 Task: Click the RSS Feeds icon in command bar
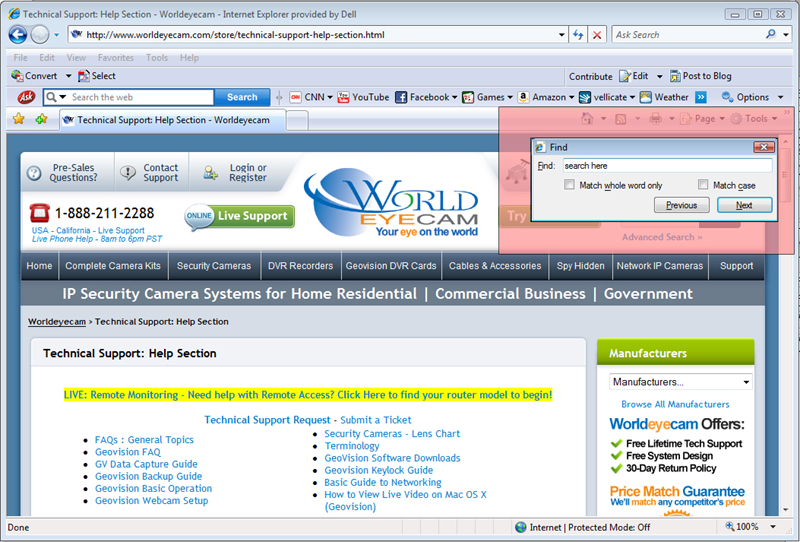point(620,119)
